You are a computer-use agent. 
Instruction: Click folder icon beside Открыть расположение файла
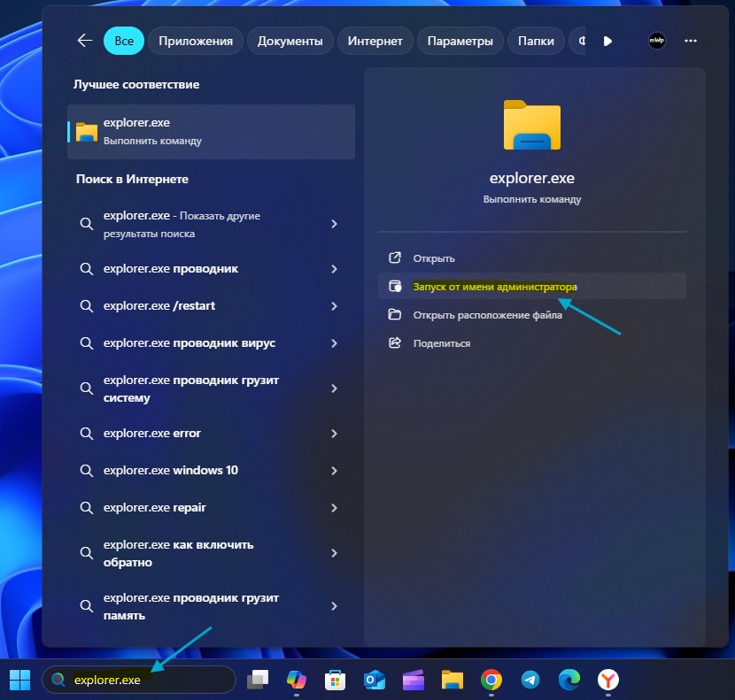(395, 314)
